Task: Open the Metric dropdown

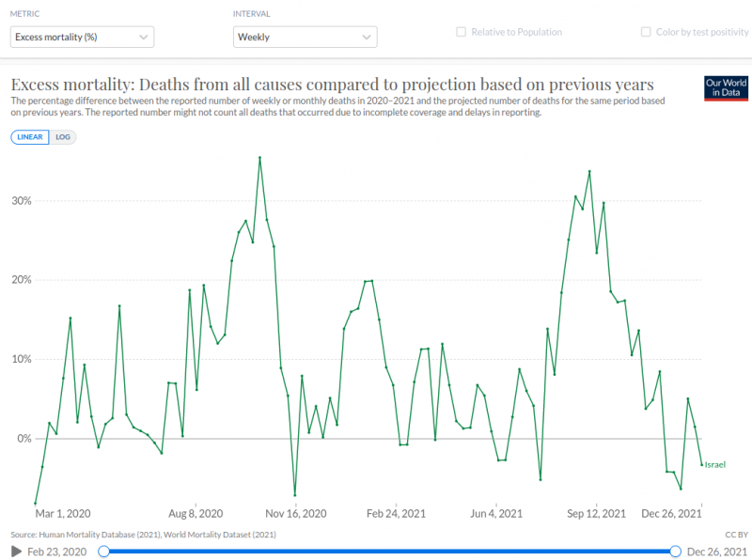Action: pos(81,37)
